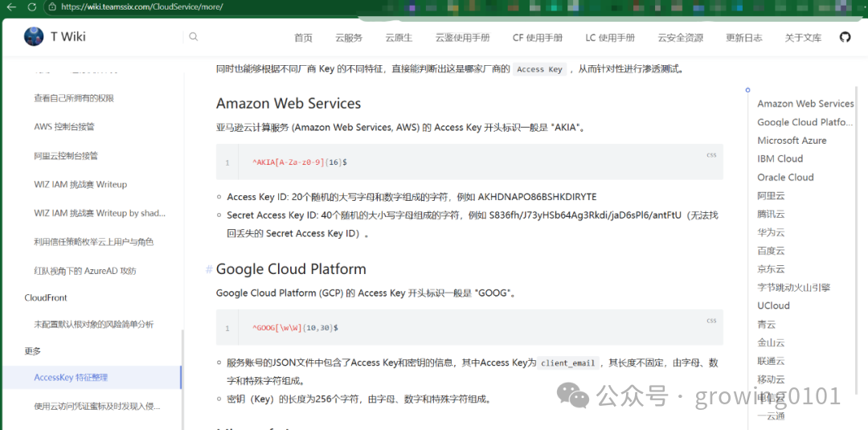Reload the page with refresh icon
The width and height of the screenshot is (868, 430).
coord(31,7)
